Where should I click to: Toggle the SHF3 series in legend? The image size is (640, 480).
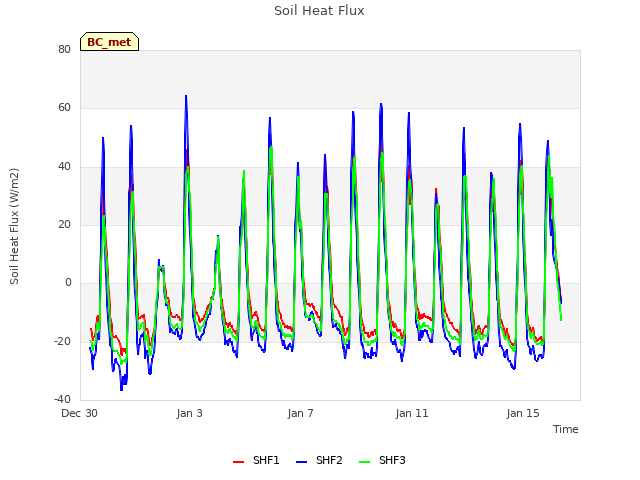point(382,460)
